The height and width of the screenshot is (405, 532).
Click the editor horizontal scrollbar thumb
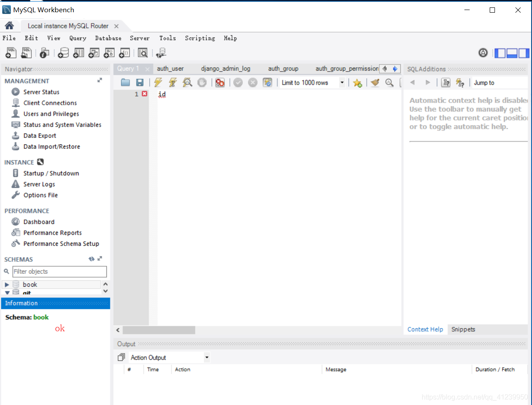(x=159, y=330)
